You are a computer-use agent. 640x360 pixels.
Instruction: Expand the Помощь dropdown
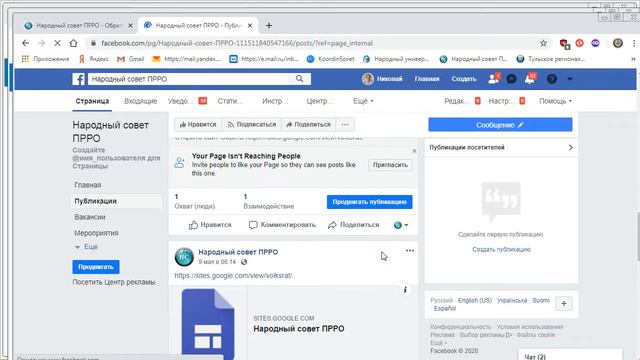tap(555, 101)
